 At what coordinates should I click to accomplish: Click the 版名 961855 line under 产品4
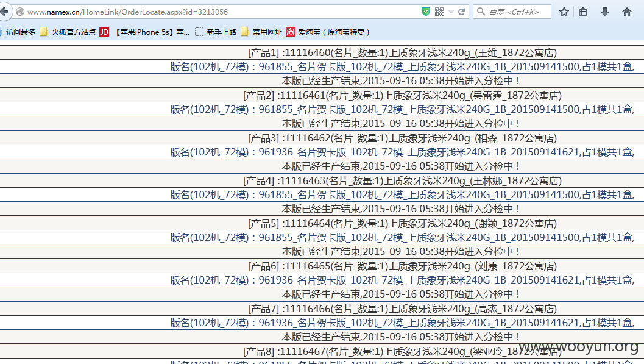(402, 195)
